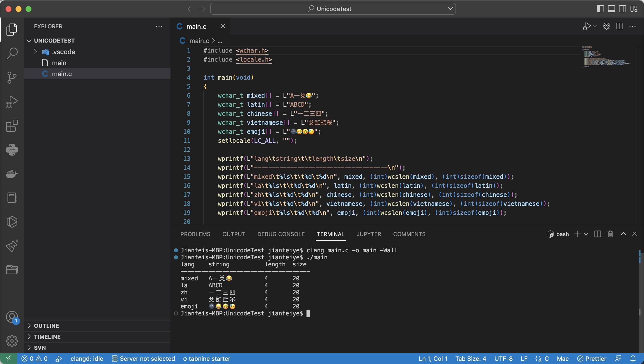Viewport: 644px width, 364px height.
Task: Switch to the JUPYTER tab
Action: click(x=369, y=234)
